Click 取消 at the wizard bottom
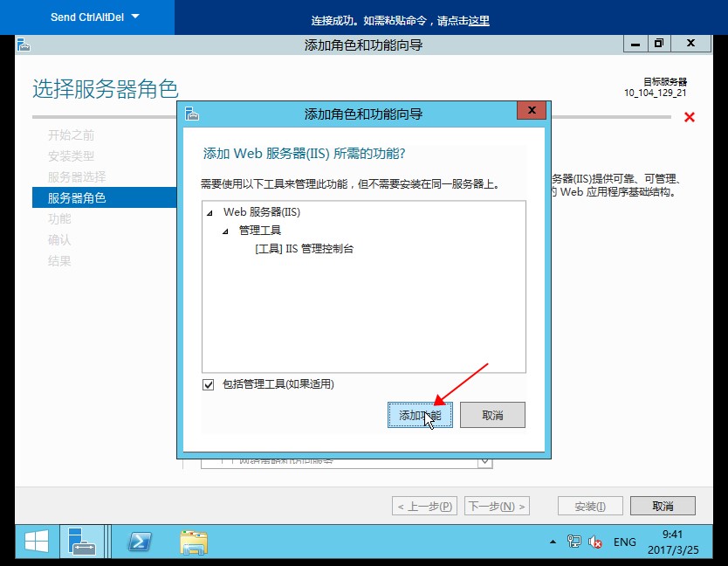 click(663, 506)
